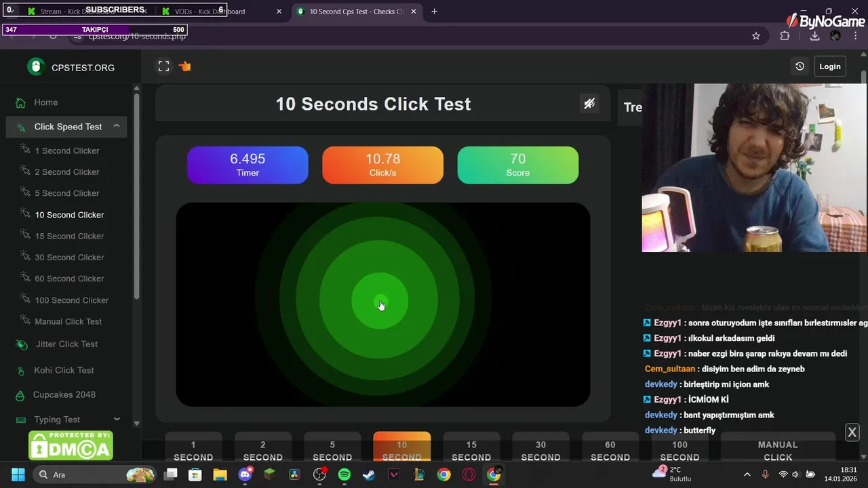Image resolution: width=868 pixels, height=488 pixels.
Task: Select 1 Second Clicker in sidebar
Action: pyautogui.click(x=67, y=150)
